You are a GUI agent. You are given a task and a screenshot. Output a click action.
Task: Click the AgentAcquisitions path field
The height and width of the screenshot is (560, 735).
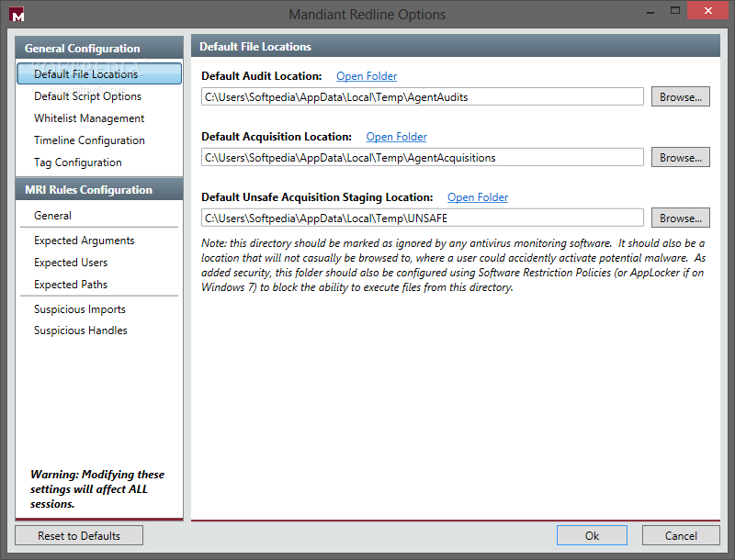pyautogui.click(x=423, y=157)
